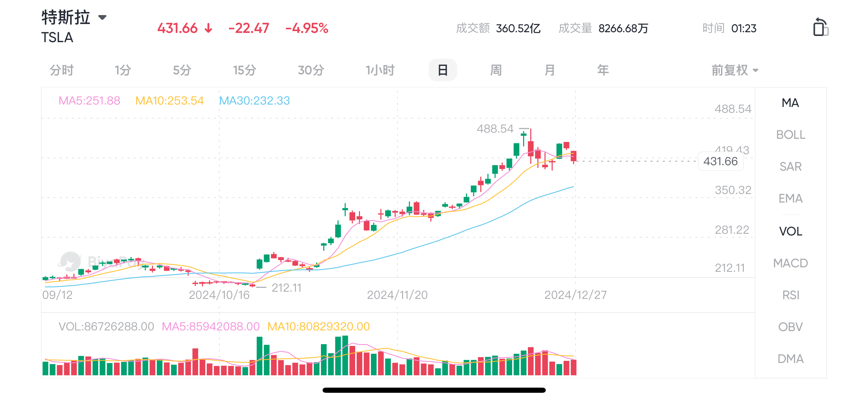Viewport: 868px width, 401px height.
Task: Turn on the EMA indicator
Action: coord(791,198)
